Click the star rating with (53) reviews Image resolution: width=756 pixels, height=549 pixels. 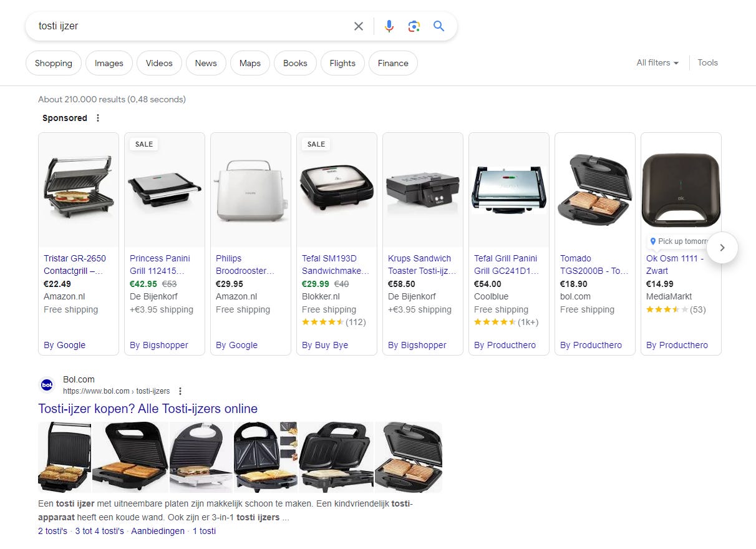click(676, 309)
